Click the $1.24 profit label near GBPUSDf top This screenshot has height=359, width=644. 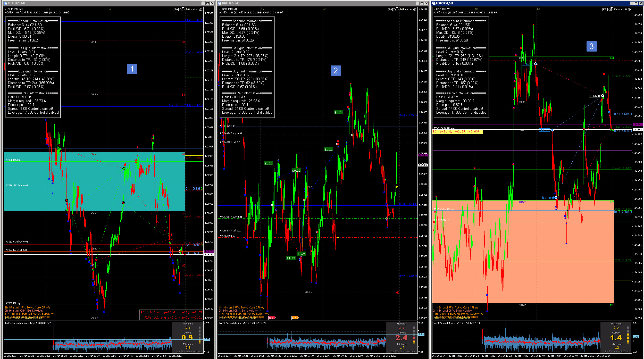tap(339, 112)
